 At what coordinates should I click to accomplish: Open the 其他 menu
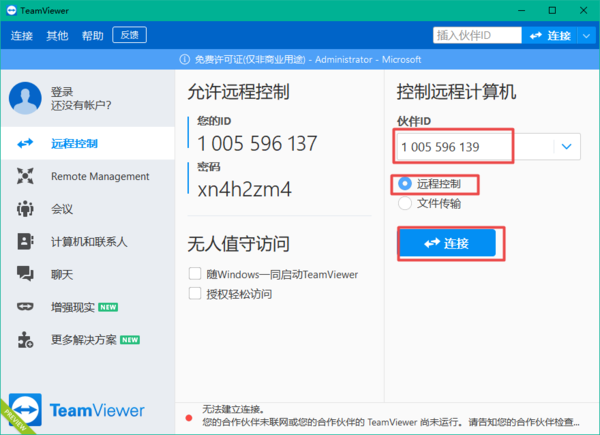tap(57, 36)
